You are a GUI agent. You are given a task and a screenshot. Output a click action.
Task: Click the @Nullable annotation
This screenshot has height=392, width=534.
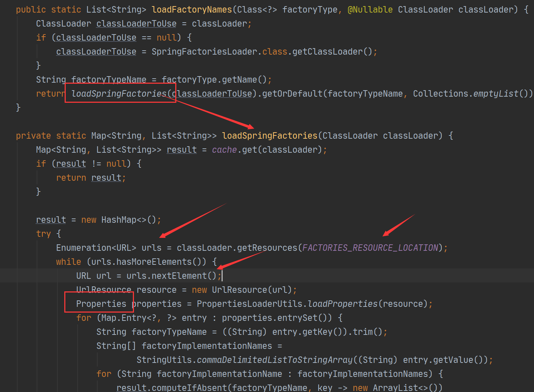pos(370,10)
